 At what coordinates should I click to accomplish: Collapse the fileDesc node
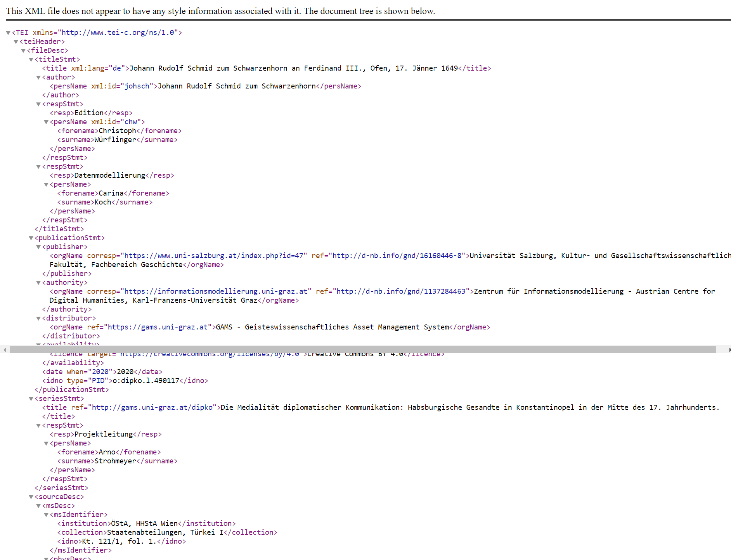tap(23, 50)
